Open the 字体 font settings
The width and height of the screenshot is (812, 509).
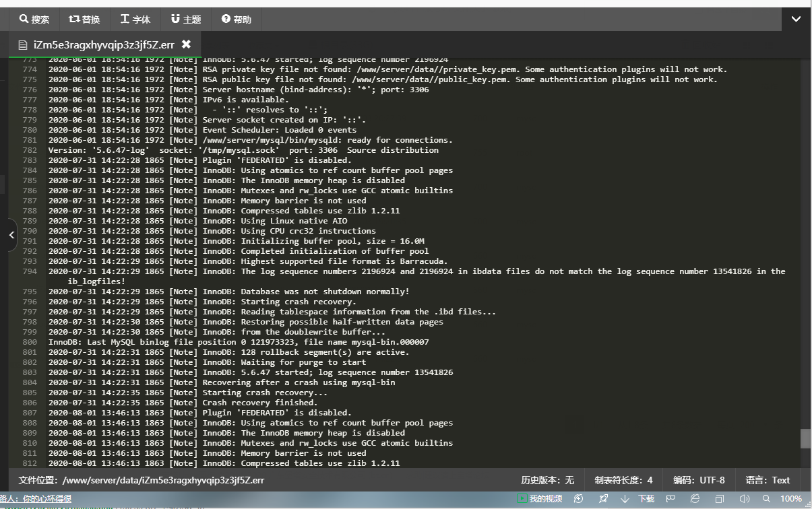[x=135, y=20]
